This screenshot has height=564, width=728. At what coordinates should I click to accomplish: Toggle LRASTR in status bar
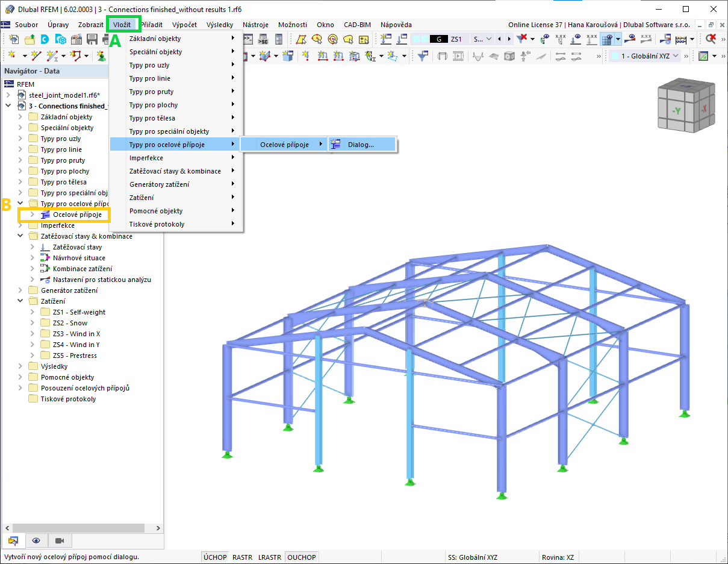coord(270,557)
